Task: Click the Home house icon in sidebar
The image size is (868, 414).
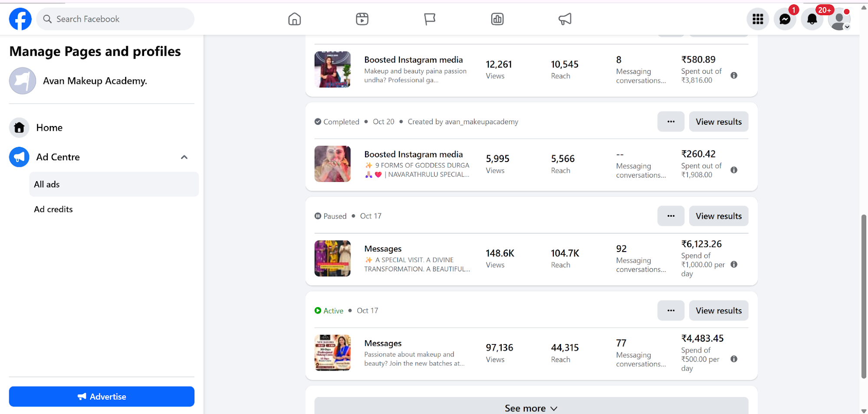Action: click(x=19, y=128)
